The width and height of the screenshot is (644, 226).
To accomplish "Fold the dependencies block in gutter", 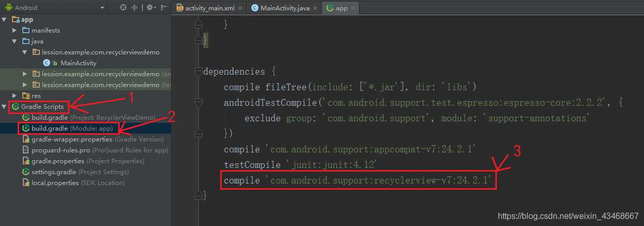I will click(197, 72).
